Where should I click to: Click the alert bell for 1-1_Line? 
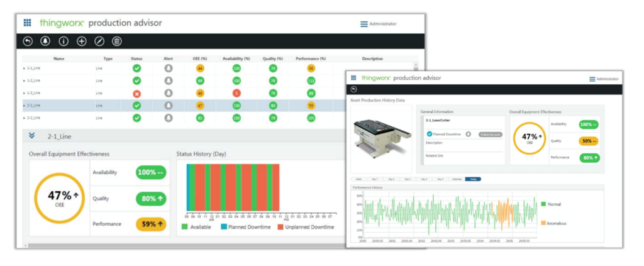point(169,68)
